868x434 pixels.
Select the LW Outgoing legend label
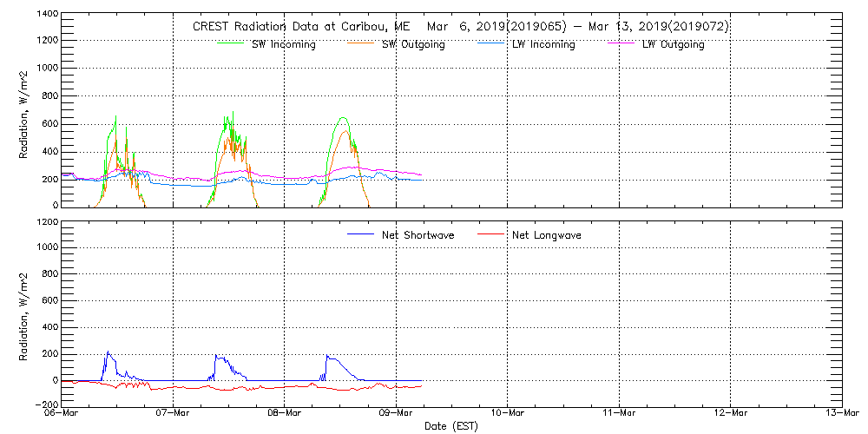pos(673,44)
